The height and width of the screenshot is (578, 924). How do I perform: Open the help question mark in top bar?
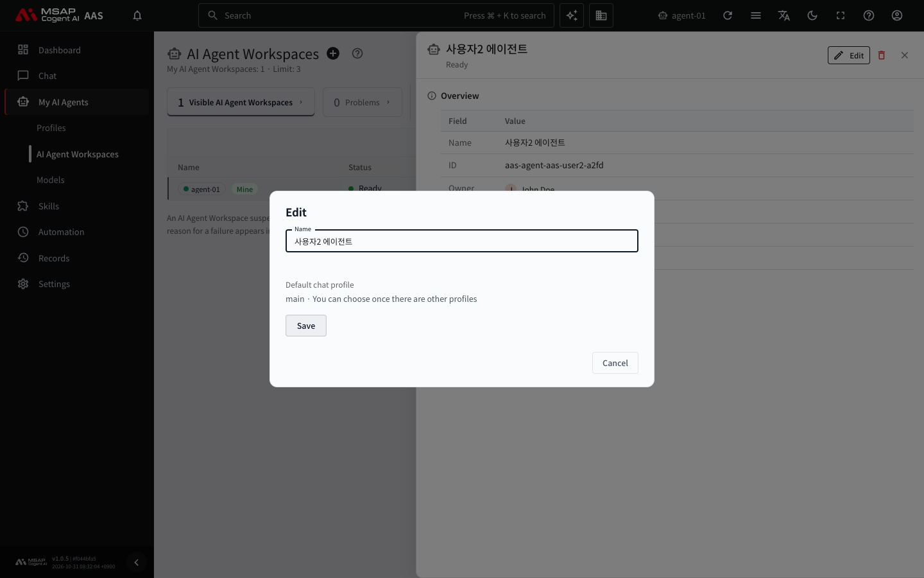(869, 15)
